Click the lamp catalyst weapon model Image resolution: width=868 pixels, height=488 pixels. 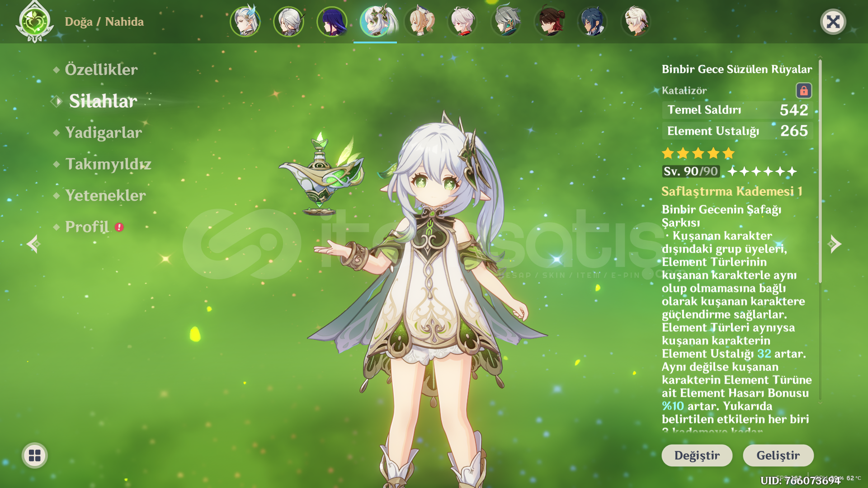(x=322, y=177)
